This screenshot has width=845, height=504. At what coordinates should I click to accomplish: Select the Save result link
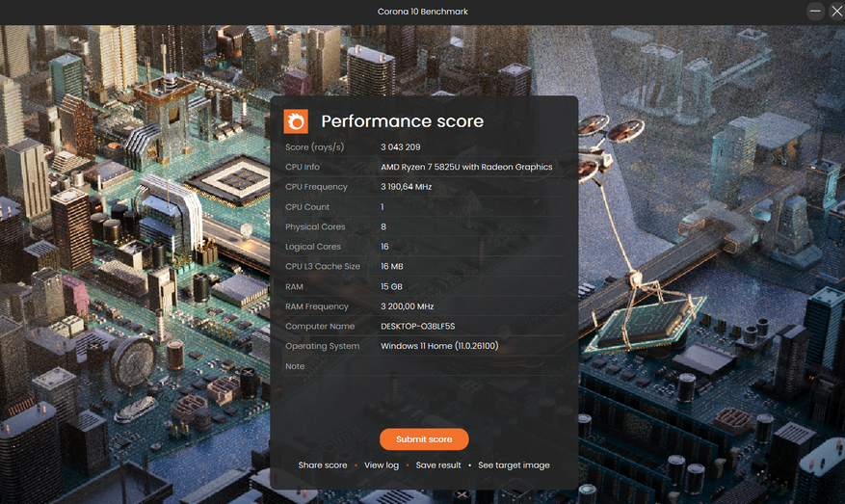pos(438,465)
